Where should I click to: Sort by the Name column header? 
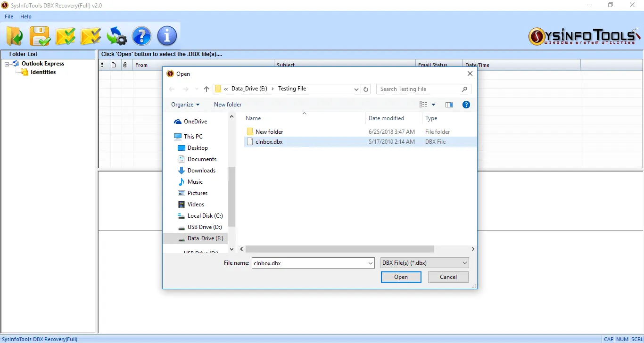pyautogui.click(x=305, y=118)
